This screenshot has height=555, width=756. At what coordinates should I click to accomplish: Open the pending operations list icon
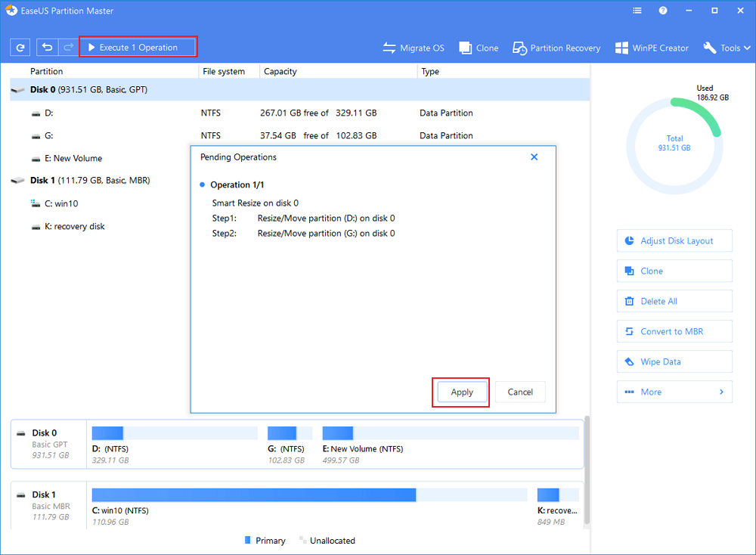[x=637, y=11]
